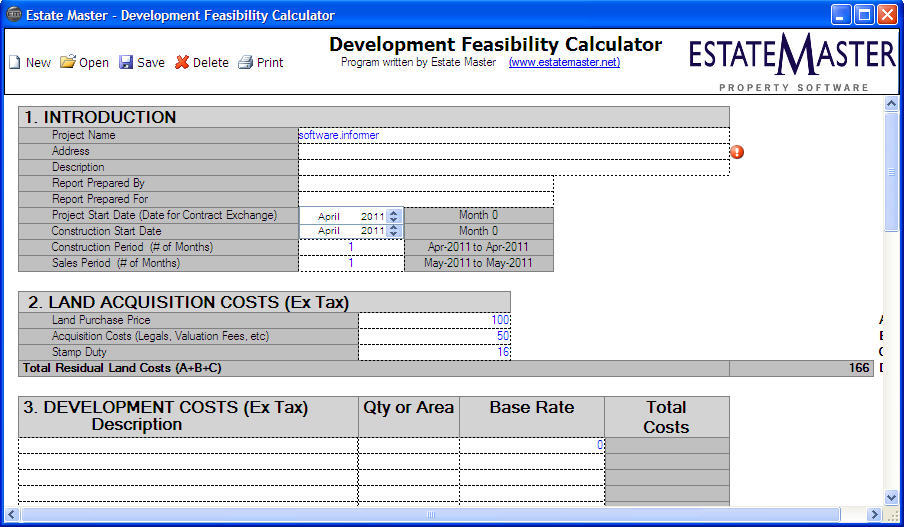Click the Estate Master title bar app icon
This screenshot has width=904, height=527.
click(14, 14)
